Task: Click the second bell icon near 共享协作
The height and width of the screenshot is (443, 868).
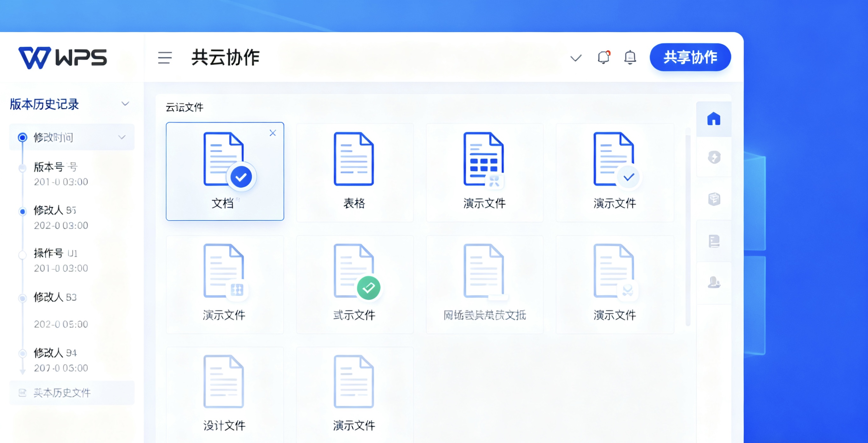Action: (629, 57)
